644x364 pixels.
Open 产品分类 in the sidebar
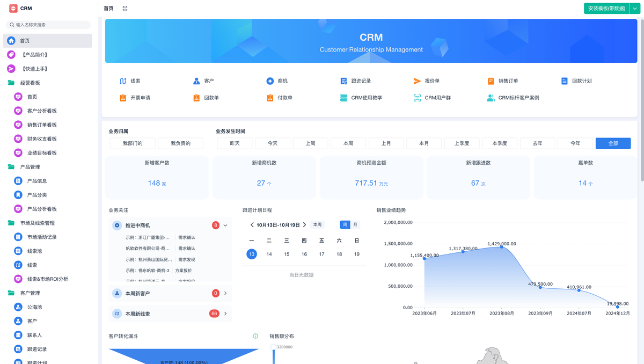tap(48, 195)
